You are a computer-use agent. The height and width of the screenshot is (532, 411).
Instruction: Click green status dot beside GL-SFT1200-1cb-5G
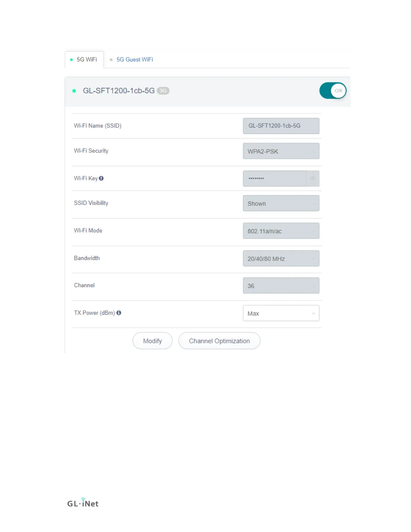coord(74,91)
